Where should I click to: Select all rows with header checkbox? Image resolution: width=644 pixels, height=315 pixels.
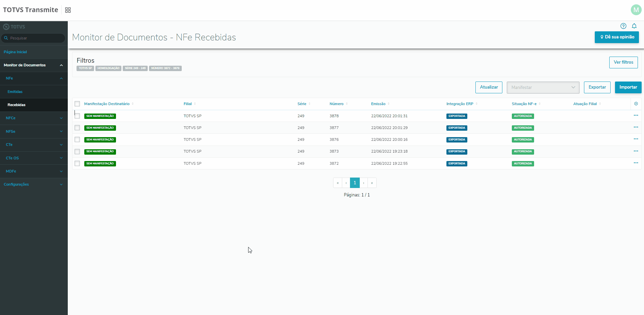(x=77, y=104)
